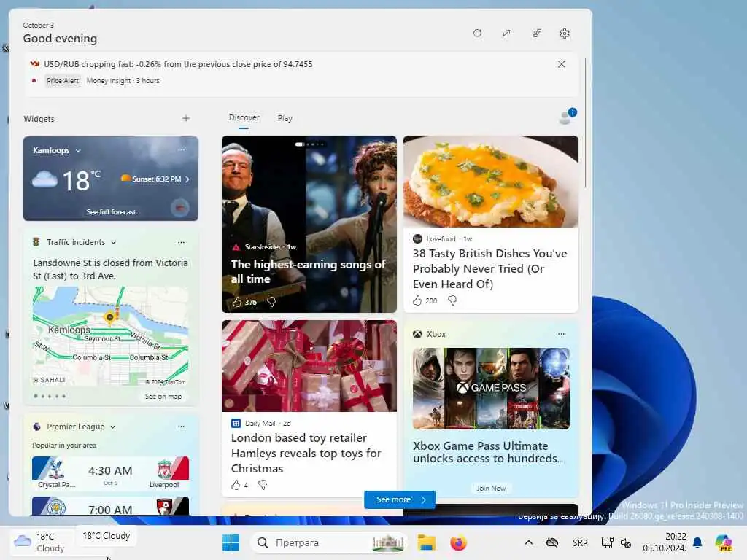Open the notifications bell
The height and width of the screenshot is (560, 747).
click(x=697, y=542)
